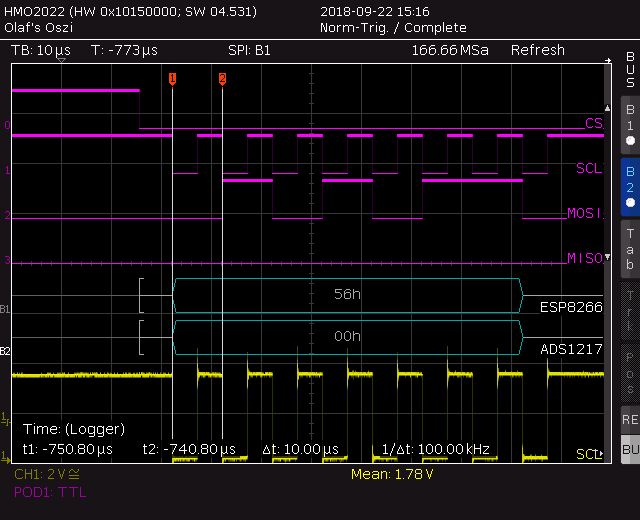Click the CS logic channel label
This screenshot has width=640, height=520.
point(594,123)
